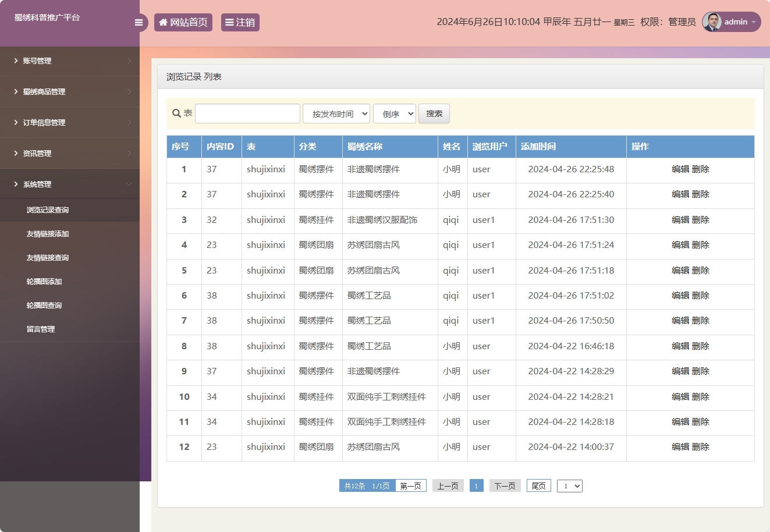The width and height of the screenshot is (770, 532).
Task: Click 编辑 on the first record
Action: point(680,169)
